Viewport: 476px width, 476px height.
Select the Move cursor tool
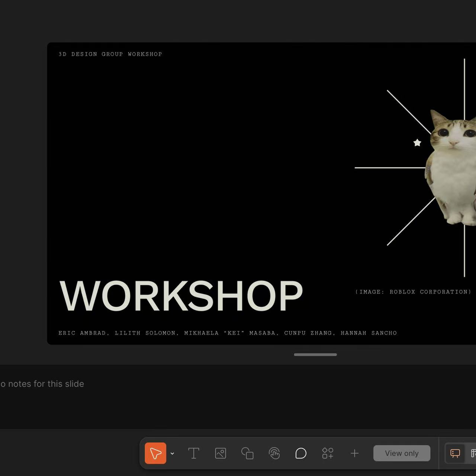155,453
